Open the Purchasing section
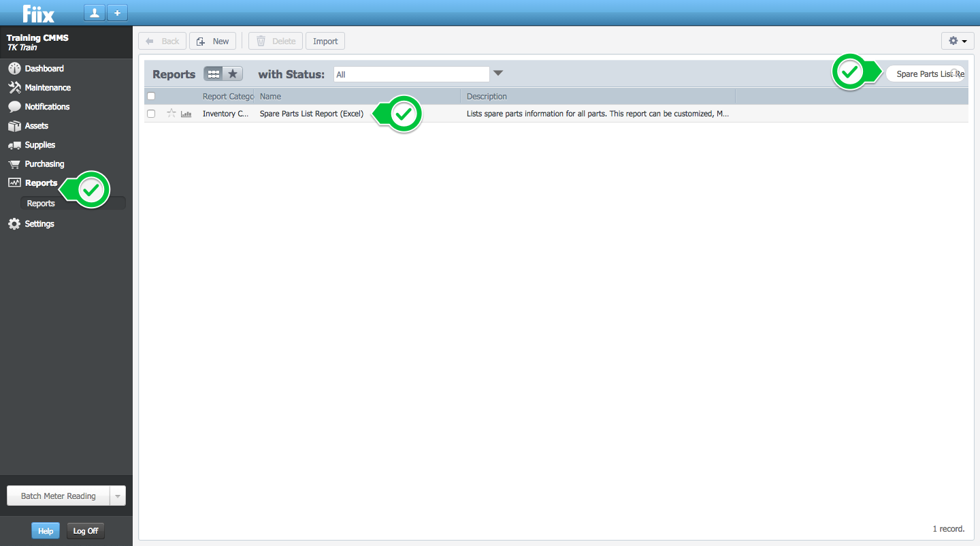Image resolution: width=980 pixels, height=546 pixels. [x=44, y=163]
